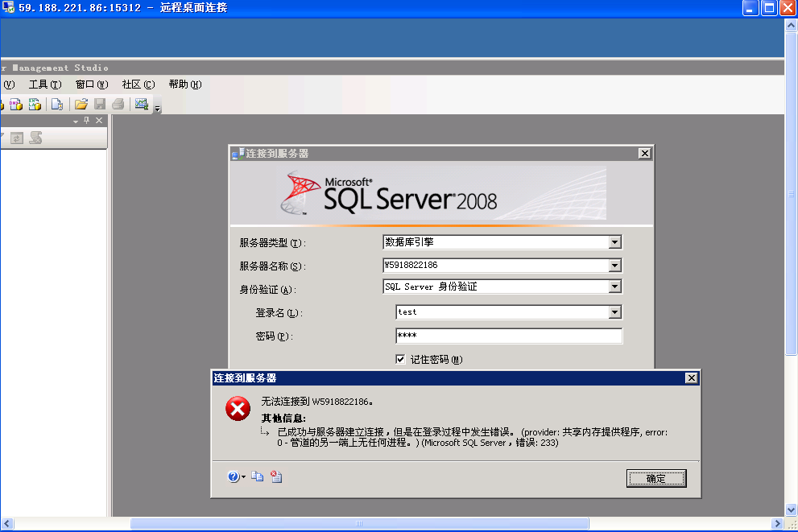Open the toolbar options overflow arrow
Viewport: 798px width, 532px height.
(x=157, y=108)
